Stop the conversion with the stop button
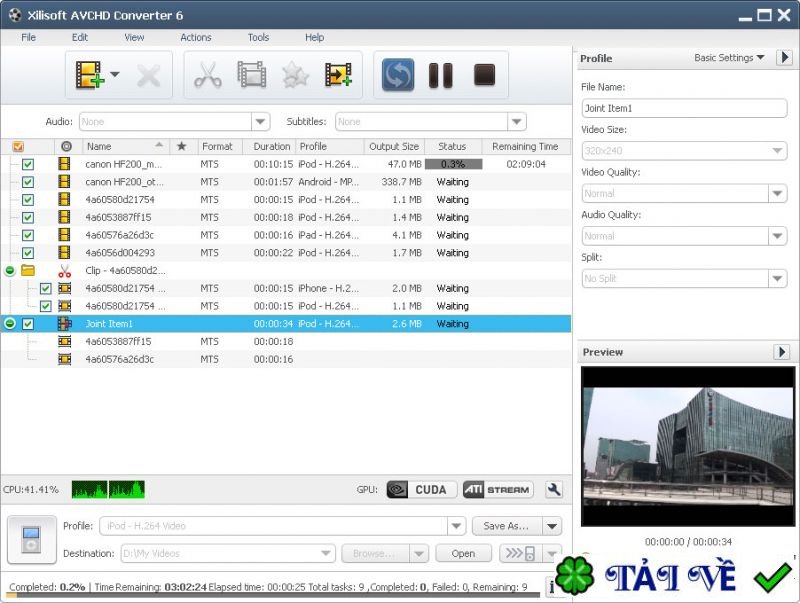Viewport: 800px width, 603px height. pyautogui.click(x=484, y=75)
